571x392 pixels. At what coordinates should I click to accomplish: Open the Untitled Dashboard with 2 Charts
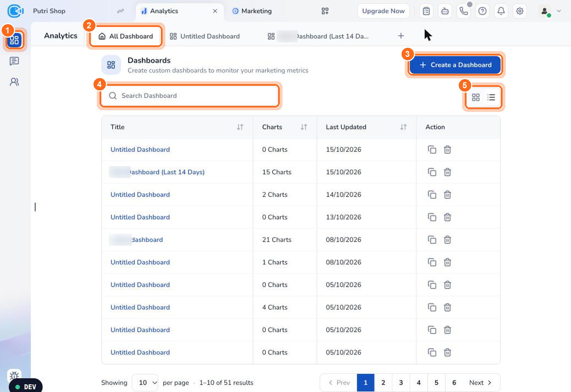coord(140,195)
